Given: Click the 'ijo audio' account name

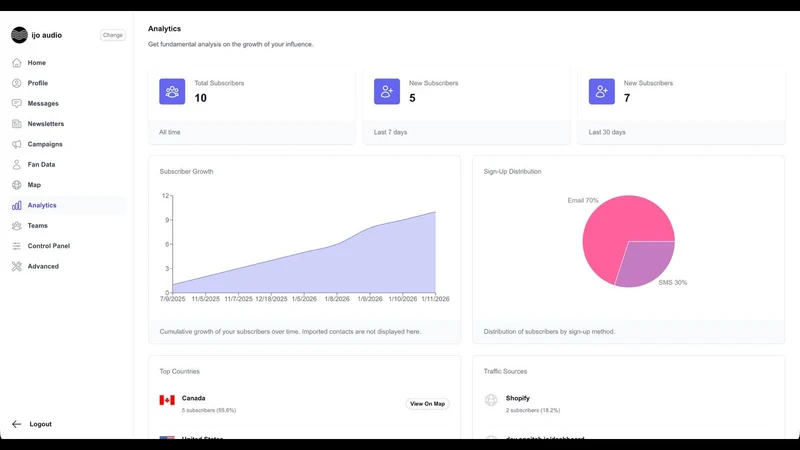Looking at the screenshot, I should click(x=46, y=35).
